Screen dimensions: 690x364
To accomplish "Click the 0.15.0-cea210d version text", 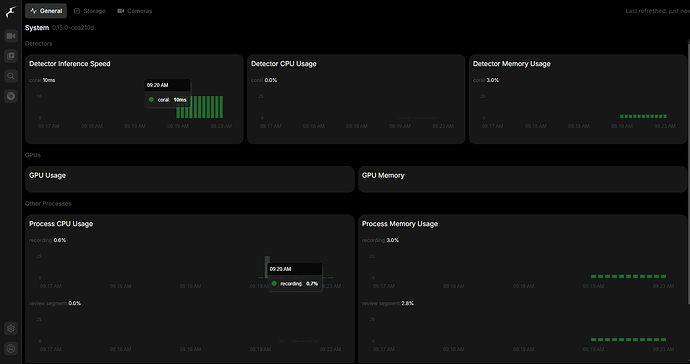I will pyautogui.click(x=73, y=28).
